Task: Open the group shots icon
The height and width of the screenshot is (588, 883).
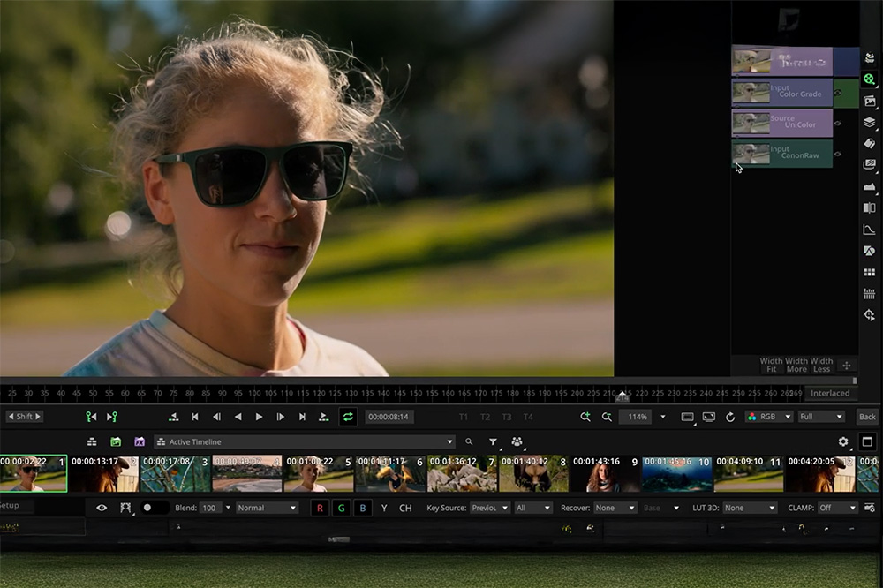Action: click(x=517, y=441)
